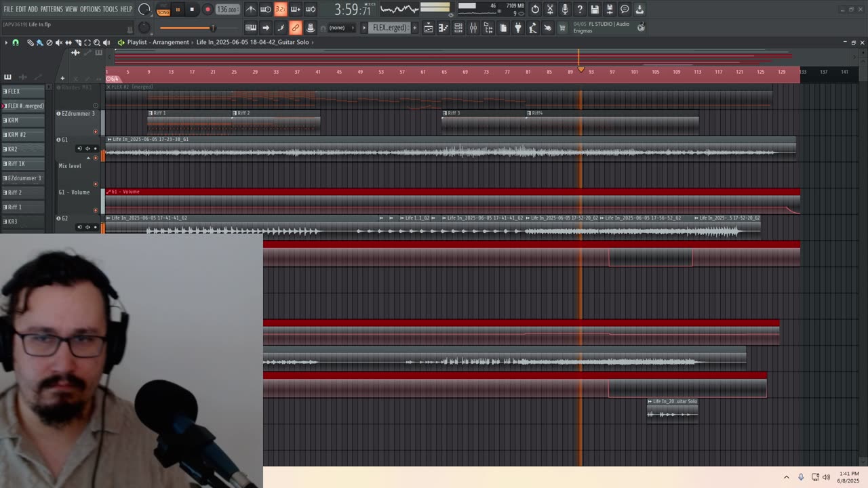Add a playlist track with the plus icon

(x=62, y=78)
